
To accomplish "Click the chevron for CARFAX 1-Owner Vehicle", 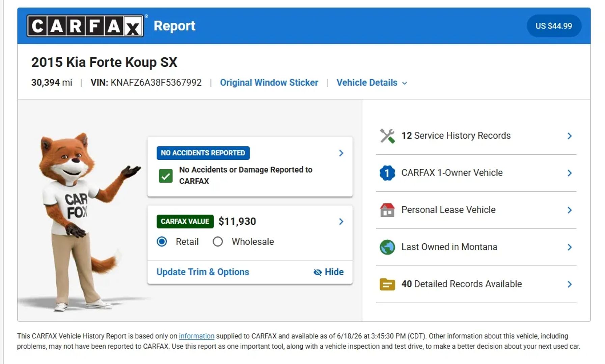I will pos(570,173).
